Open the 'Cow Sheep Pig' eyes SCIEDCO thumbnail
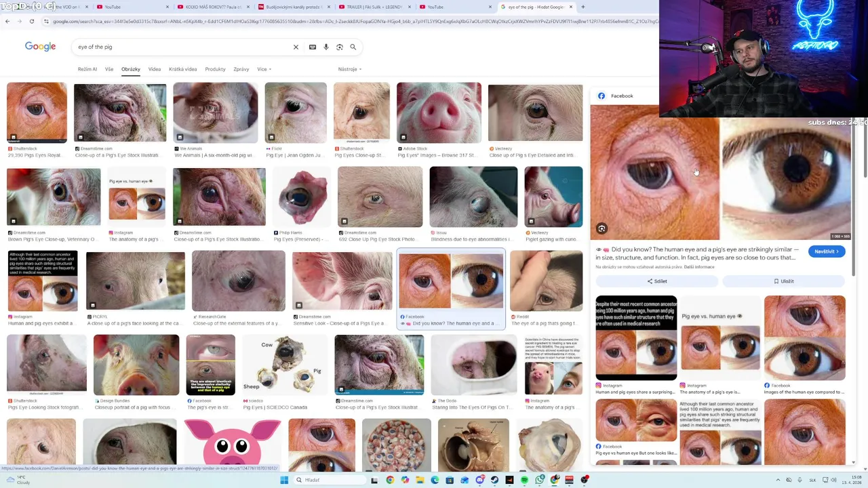This screenshot has height=488, width=868. click(285, 365)
